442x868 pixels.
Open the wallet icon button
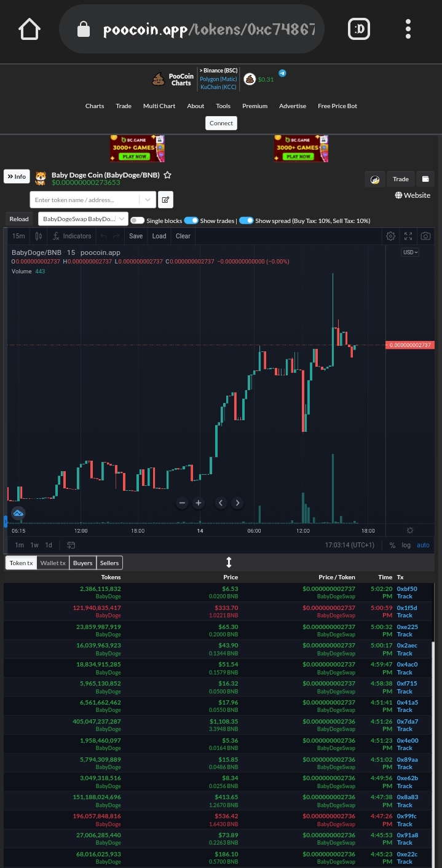(x=425, y=179)
